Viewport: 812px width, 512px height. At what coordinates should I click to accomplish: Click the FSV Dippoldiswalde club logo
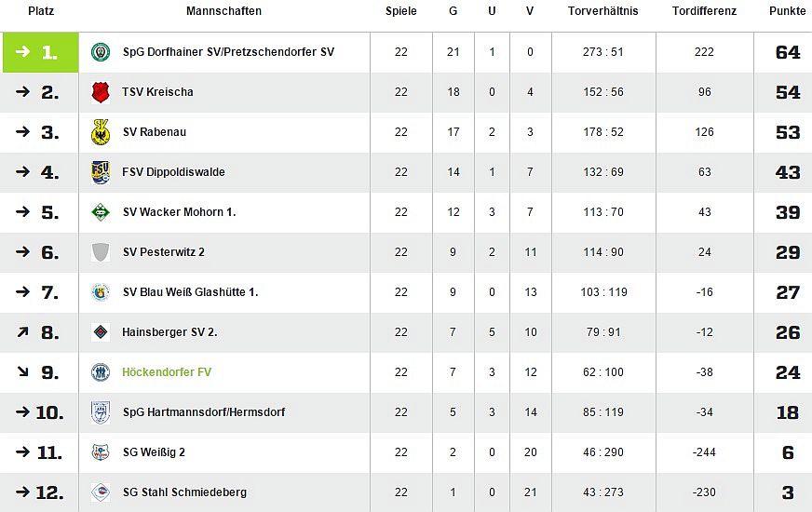click(x=101, y=172)
